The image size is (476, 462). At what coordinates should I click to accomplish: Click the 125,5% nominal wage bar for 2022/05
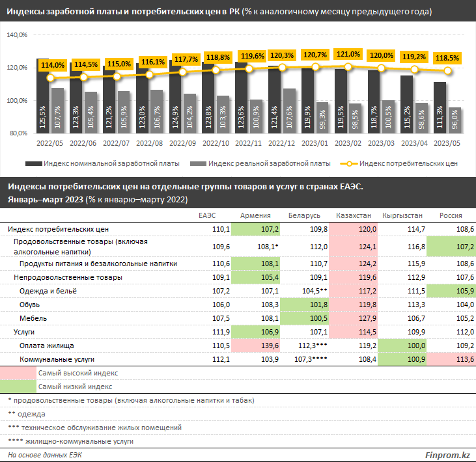(42, 96)
